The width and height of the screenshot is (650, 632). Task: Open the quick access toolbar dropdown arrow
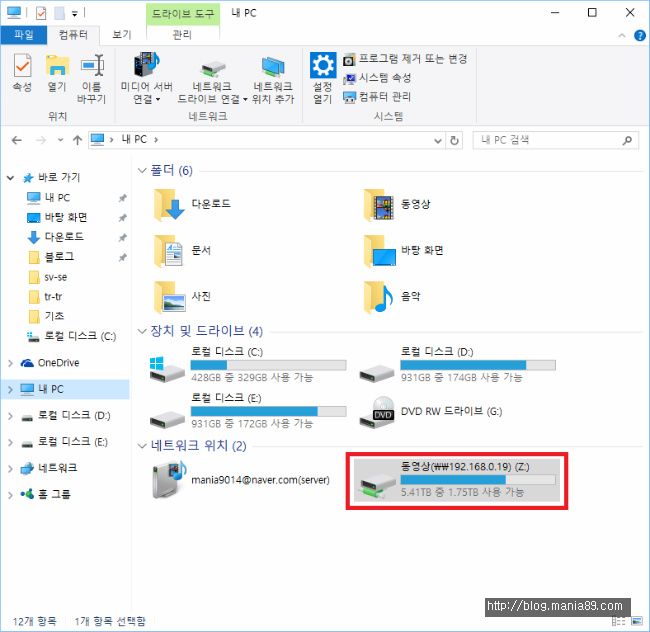pos(75,14)
